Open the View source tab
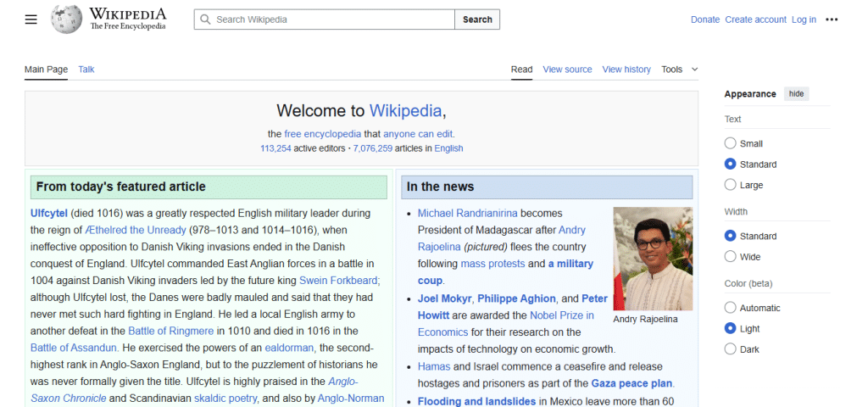The image size is (868, 407). click(x=567, y=70)
